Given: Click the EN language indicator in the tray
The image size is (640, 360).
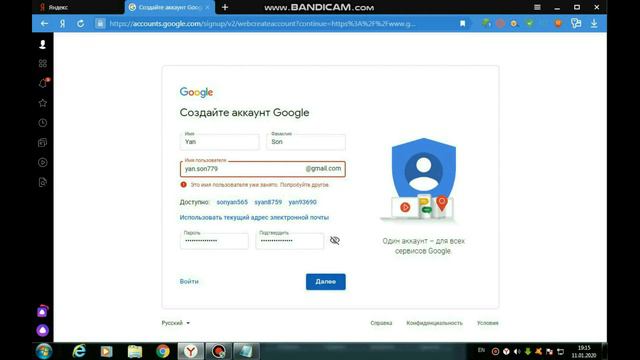Looking at the screenshot, I should click(482, 350).
